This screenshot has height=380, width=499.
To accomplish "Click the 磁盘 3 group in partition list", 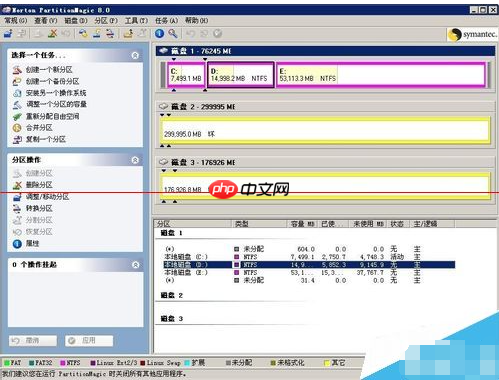I will [x=172, y=319].
